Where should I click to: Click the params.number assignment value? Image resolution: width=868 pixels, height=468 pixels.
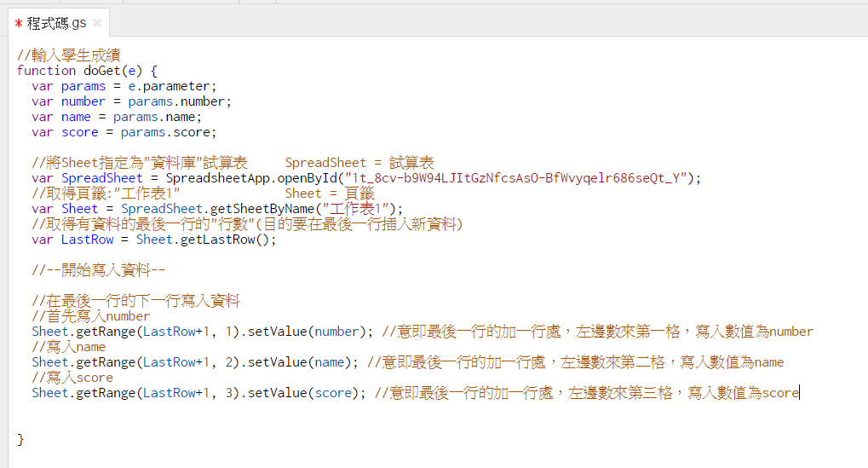pos(179,101)
